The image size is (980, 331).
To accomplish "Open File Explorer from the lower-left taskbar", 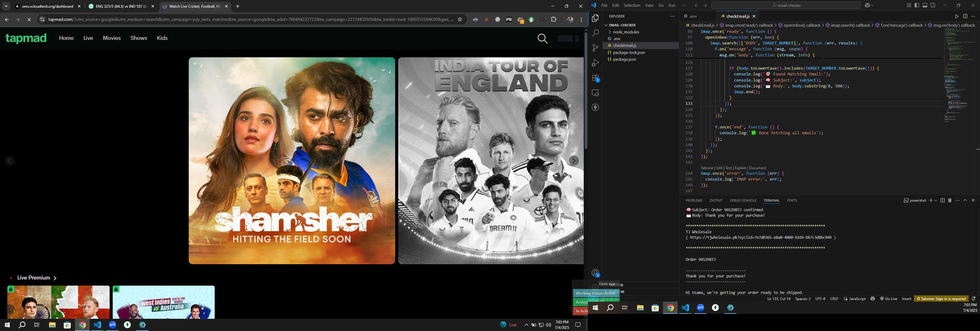I will point(52,325).
